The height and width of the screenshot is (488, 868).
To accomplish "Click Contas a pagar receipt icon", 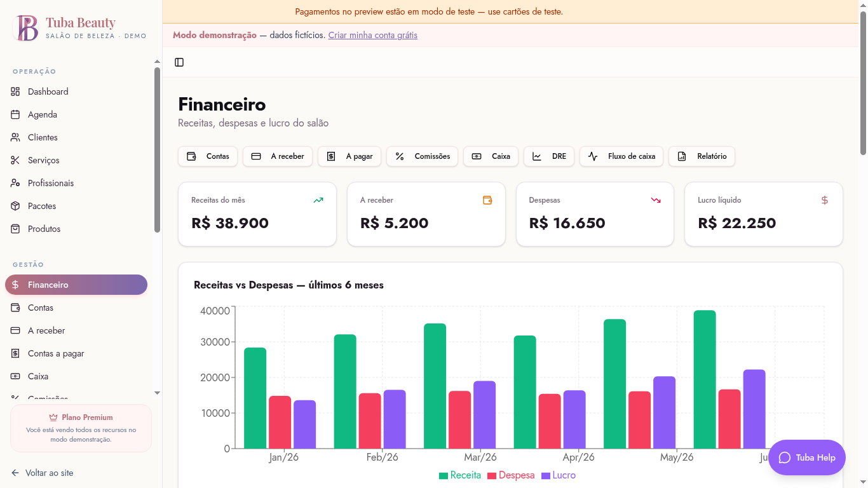I will click(x=15, y=353).
